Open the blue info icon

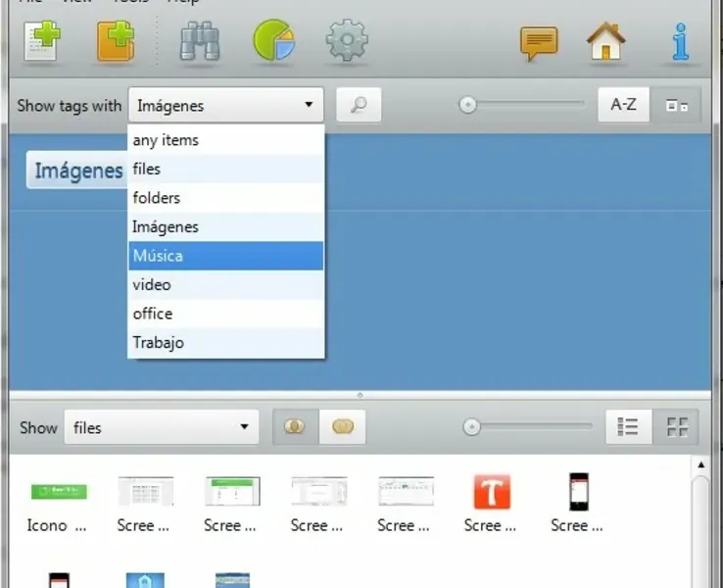pos(681,42)
